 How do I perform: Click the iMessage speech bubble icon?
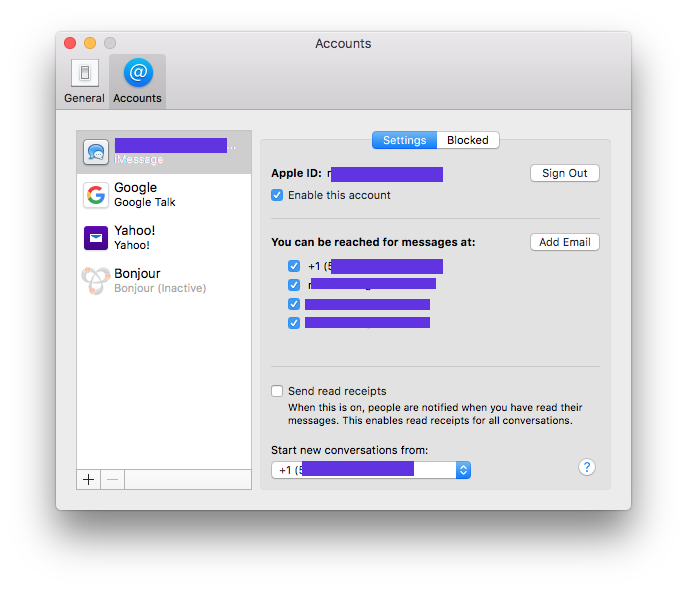click(x=96, y=152)
